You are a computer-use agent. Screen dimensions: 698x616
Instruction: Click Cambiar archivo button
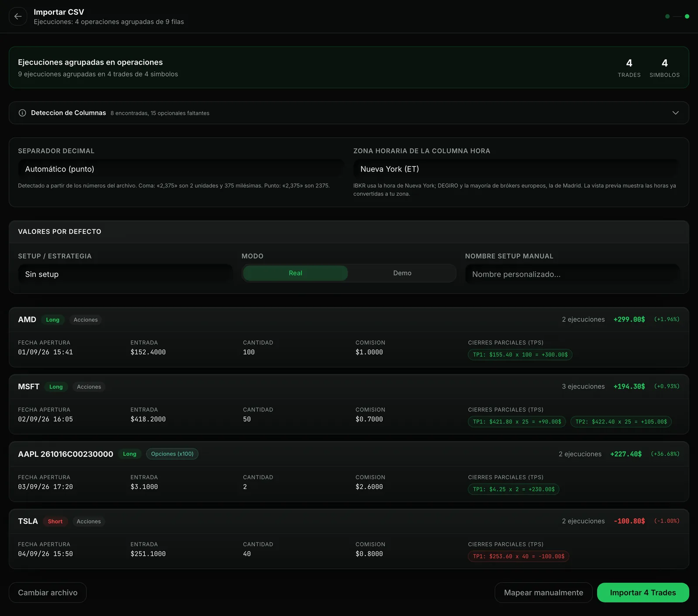(48, 592)
